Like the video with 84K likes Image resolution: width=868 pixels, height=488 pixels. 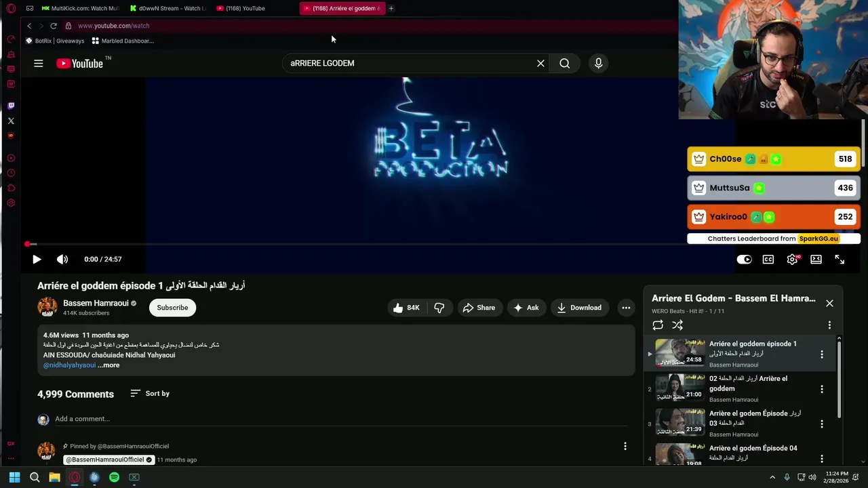(406, 308)
